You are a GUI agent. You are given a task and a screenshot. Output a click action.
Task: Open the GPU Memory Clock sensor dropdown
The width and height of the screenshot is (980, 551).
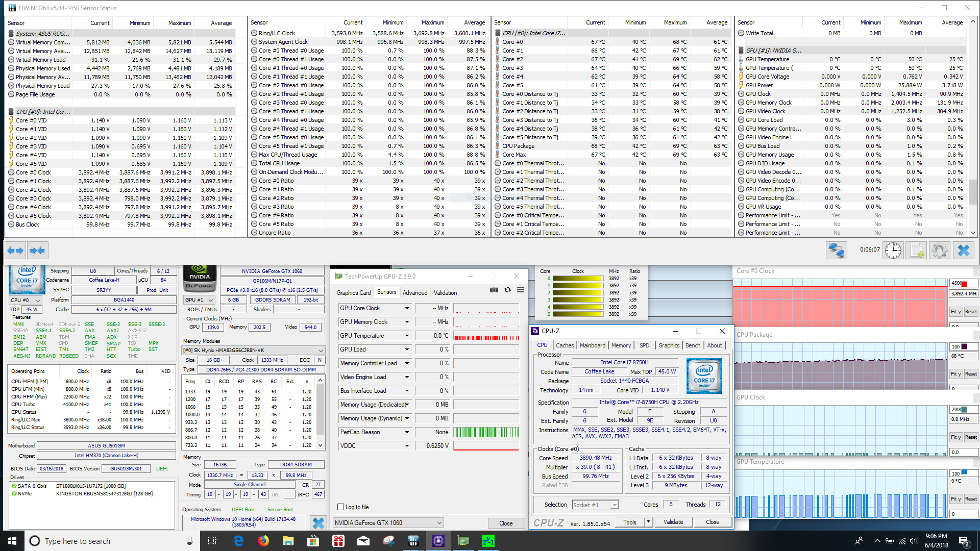(407, 322)
